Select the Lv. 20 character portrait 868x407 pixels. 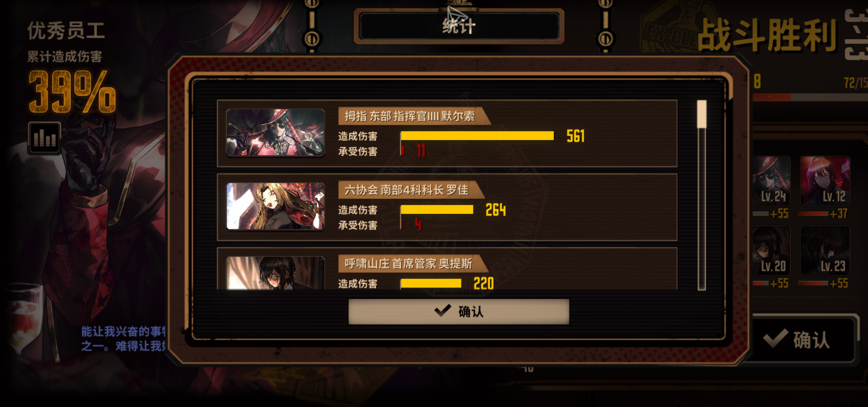(x=772, y=250)
